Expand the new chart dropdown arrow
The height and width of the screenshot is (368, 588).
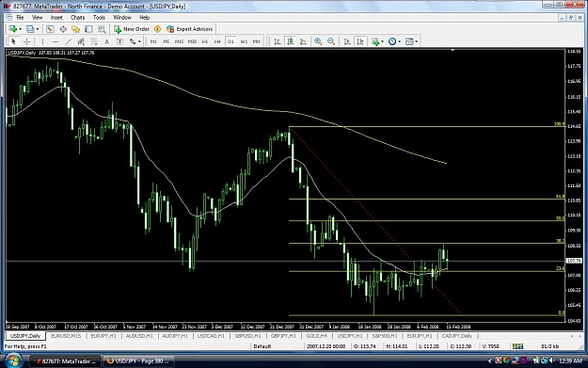21,29
